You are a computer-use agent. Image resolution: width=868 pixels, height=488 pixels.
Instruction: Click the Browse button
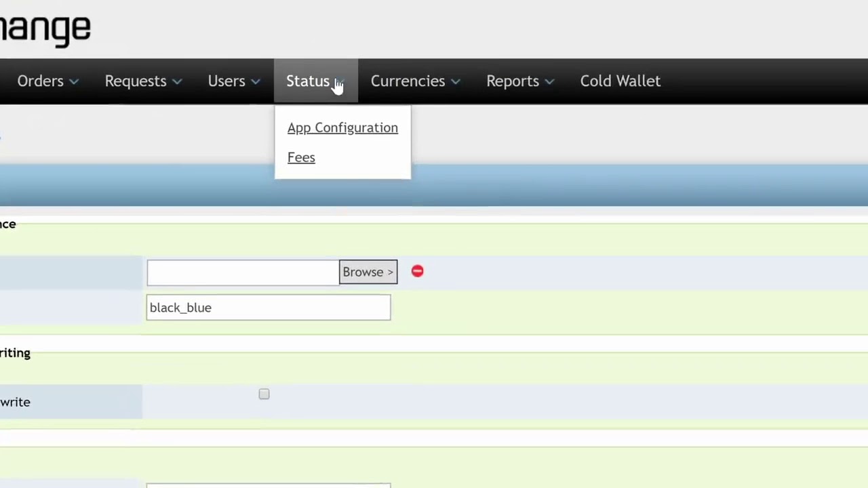368,272
